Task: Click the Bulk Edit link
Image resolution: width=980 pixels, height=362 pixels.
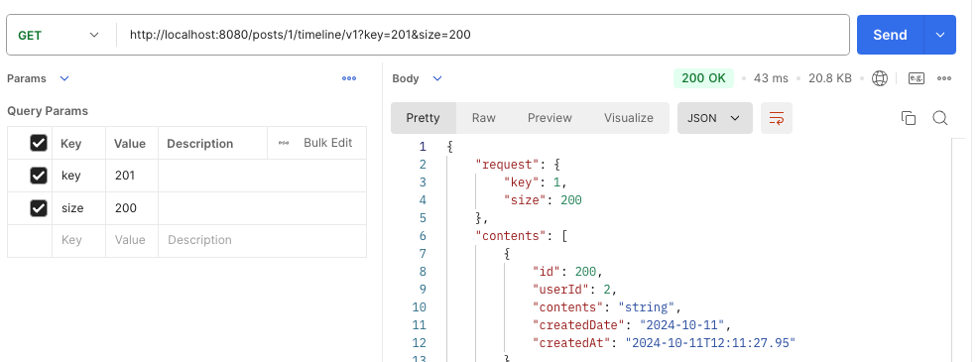Action: (327, 143)
